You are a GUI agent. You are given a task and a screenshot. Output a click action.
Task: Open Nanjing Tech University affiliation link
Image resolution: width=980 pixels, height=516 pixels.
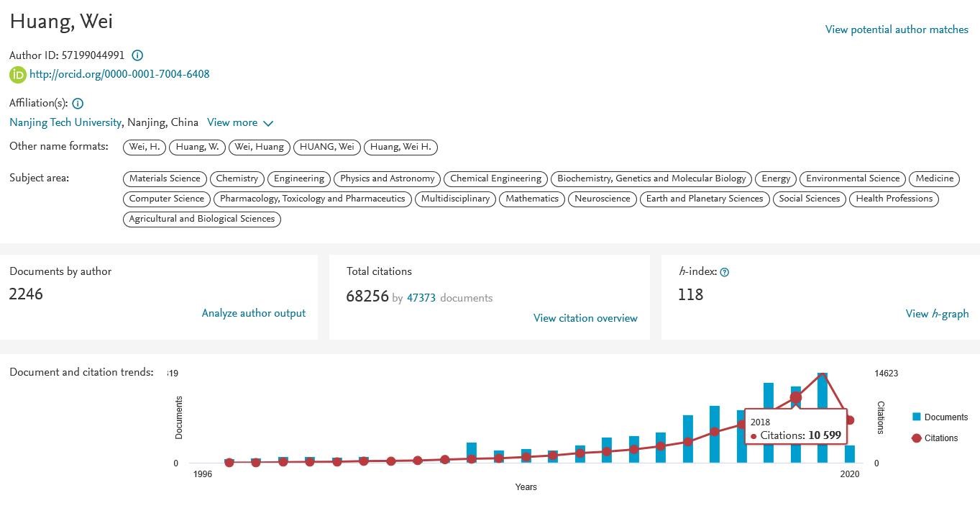pos(65,122)
